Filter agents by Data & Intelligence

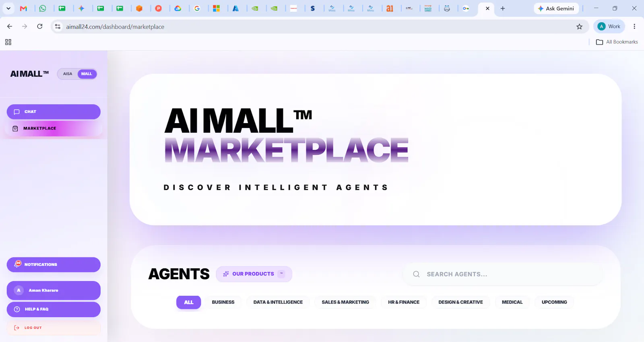pyautogui.click(x=278, y=302)
